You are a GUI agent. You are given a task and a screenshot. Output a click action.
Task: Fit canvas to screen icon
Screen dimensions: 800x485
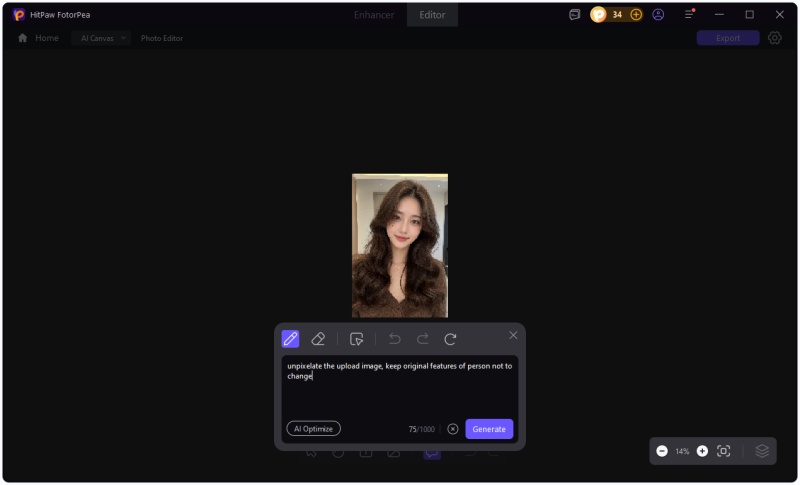point(723,451)
